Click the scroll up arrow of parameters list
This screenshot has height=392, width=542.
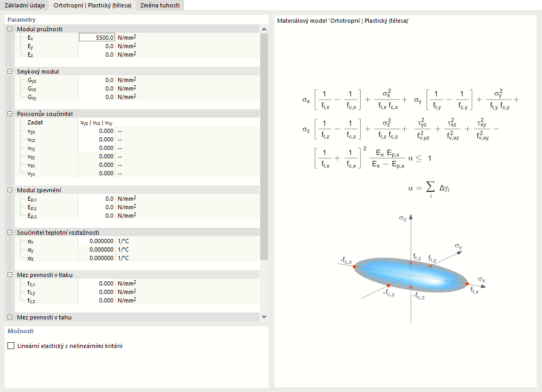[264, 29]
